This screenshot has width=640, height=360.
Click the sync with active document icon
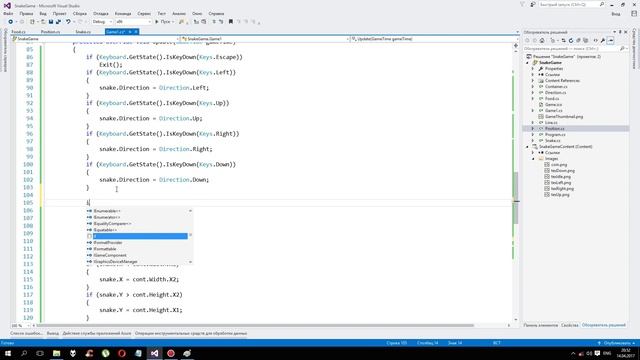564,40
